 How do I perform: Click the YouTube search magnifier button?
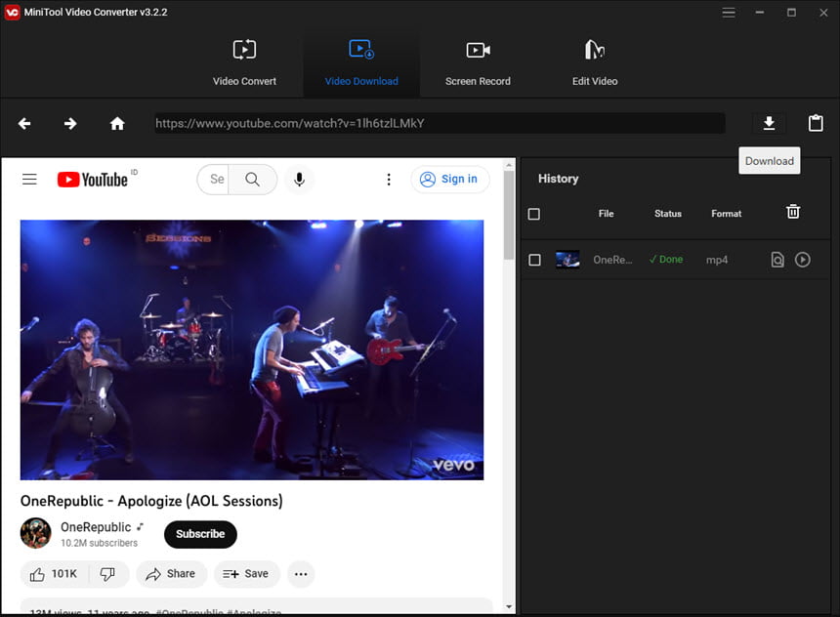252,179
